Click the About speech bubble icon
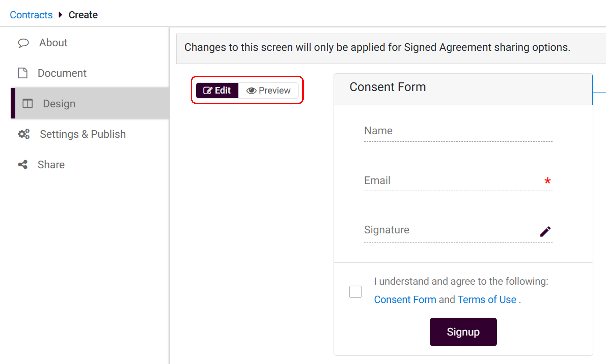This screenshot has width=606, height=364. [23, 43]
